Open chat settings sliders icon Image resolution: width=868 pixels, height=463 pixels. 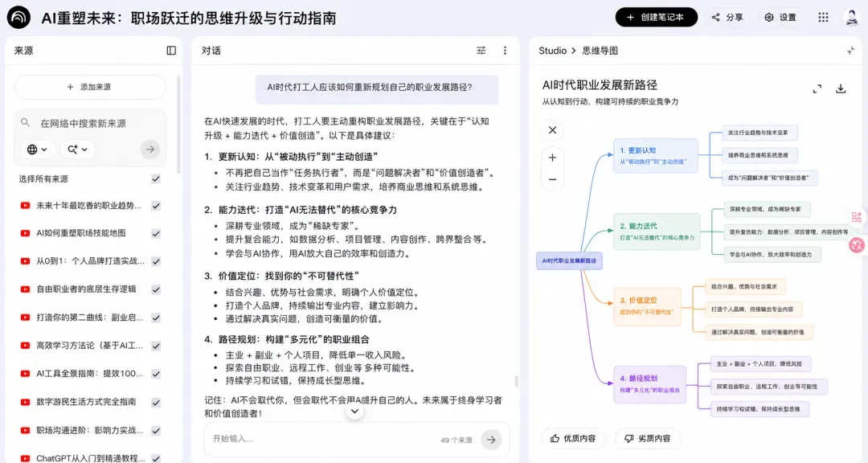pyautogui.click(x=481, y=51)
